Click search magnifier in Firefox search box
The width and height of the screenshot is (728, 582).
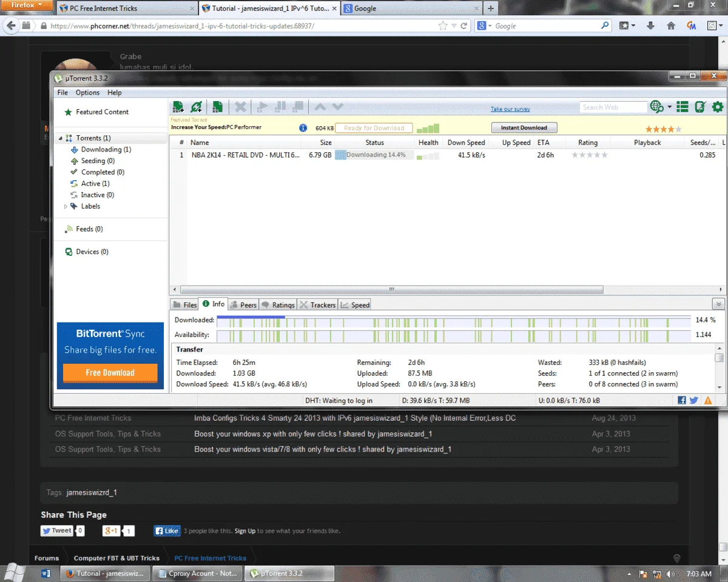tap(605, 26)
